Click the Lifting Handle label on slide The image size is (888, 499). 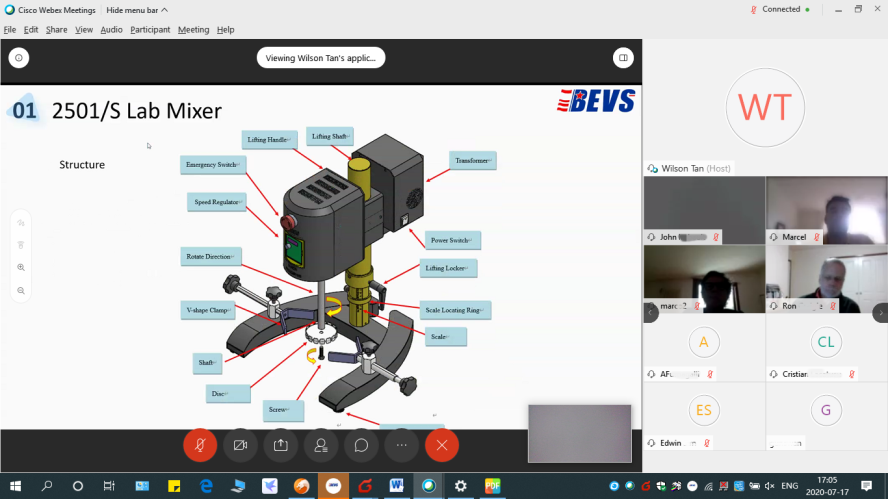tap(269, 140)
